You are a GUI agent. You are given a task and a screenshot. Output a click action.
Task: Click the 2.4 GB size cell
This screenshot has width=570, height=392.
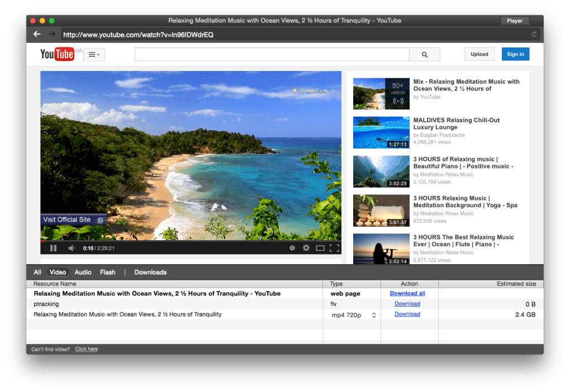click(x=525, y=314)
